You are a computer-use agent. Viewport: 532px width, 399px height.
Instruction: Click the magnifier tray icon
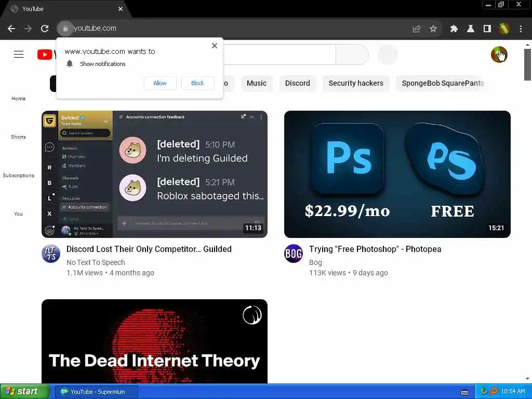pyautogui.click(x=494, y=392)
